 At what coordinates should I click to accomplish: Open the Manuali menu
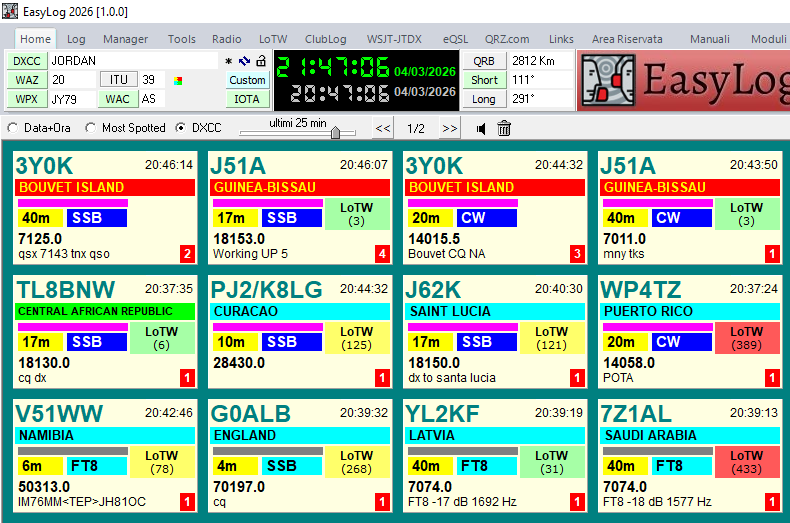click(709, 39)
